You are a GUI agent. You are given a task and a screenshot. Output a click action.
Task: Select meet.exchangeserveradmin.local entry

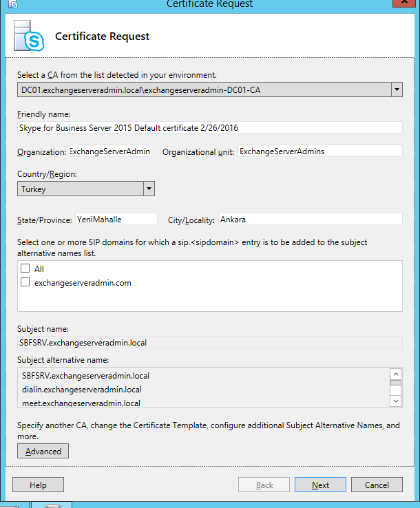coord(81,403)
